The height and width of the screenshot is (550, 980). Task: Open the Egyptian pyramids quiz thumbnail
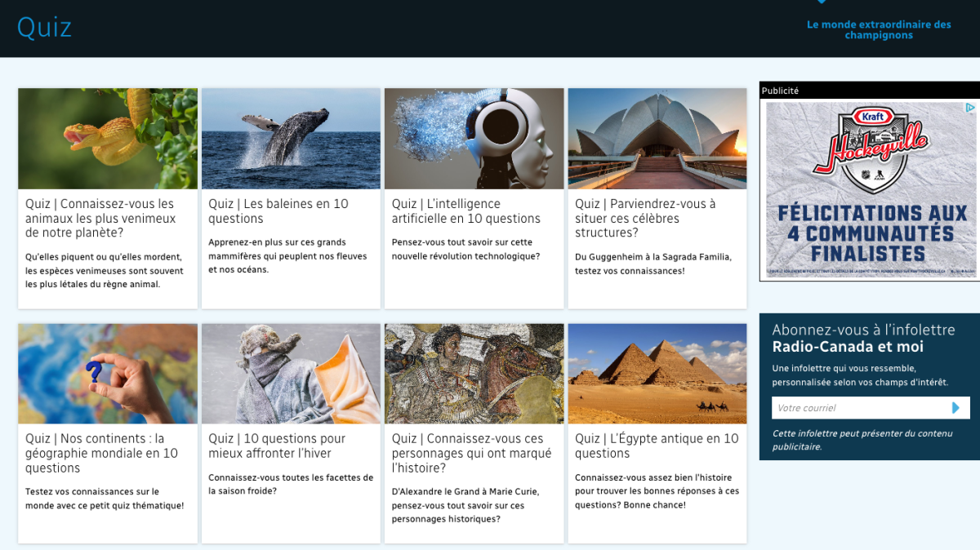(x=657, y=374)
